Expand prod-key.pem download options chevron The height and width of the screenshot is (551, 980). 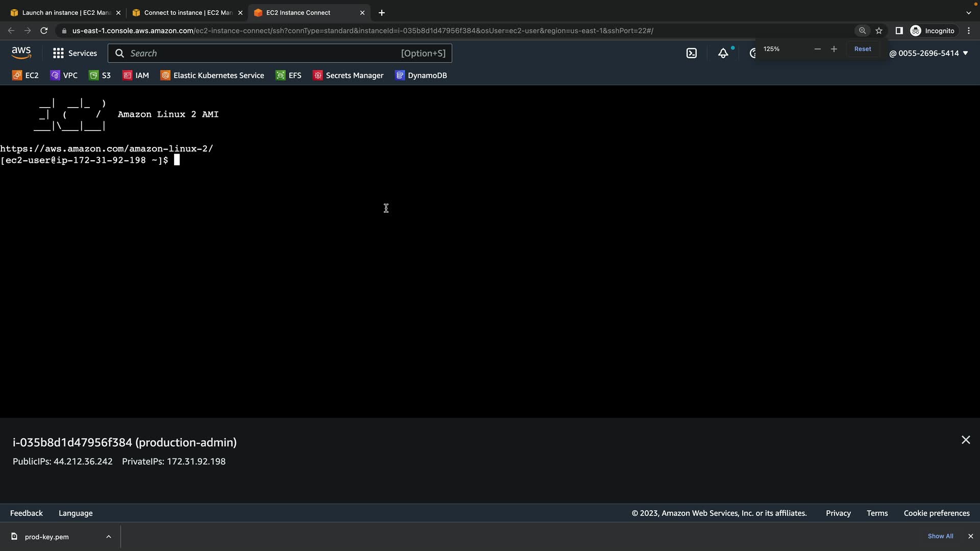[x=109, y=537]
